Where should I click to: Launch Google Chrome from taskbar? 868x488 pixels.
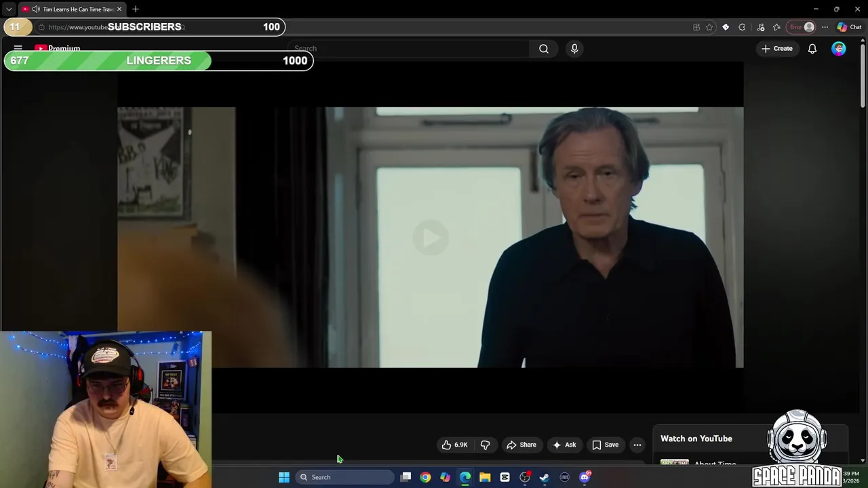click(425, 477)
